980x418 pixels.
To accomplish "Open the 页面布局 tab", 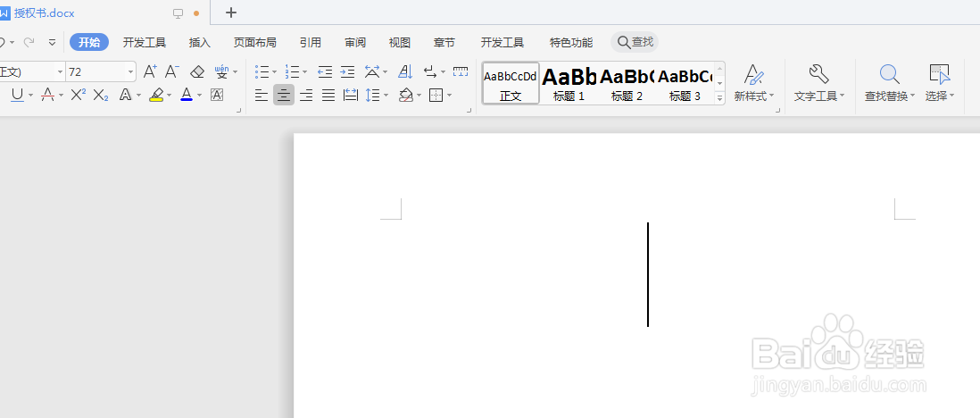I will [255, 43].
